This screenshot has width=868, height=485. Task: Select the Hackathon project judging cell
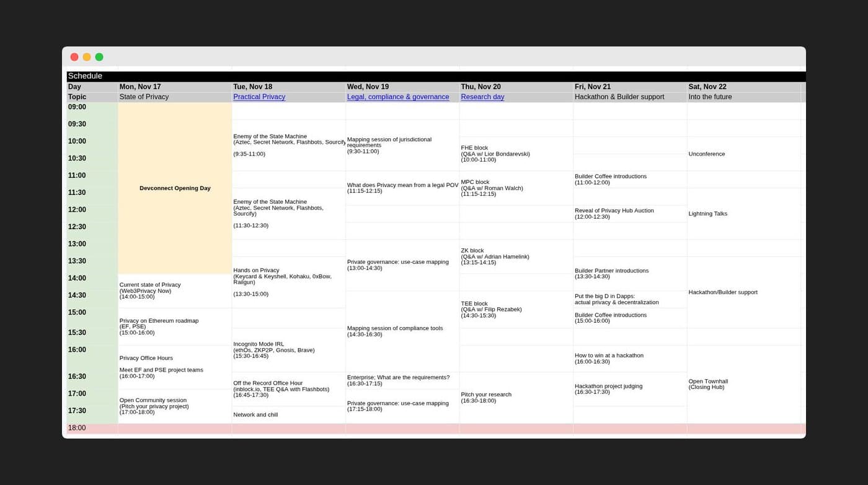click(x=608, y=389)
